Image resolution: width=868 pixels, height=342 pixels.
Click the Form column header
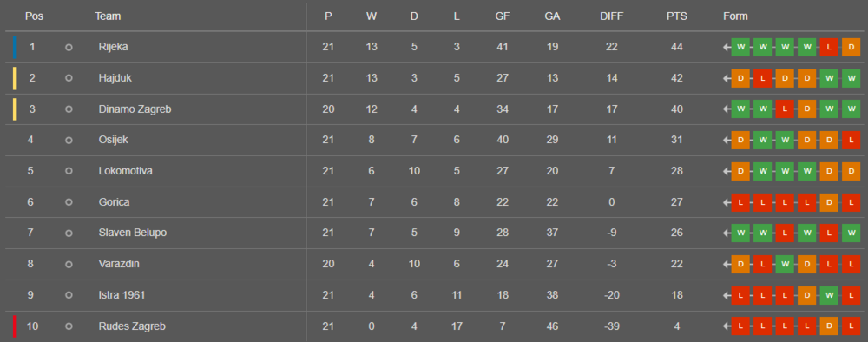click(735, 16)
